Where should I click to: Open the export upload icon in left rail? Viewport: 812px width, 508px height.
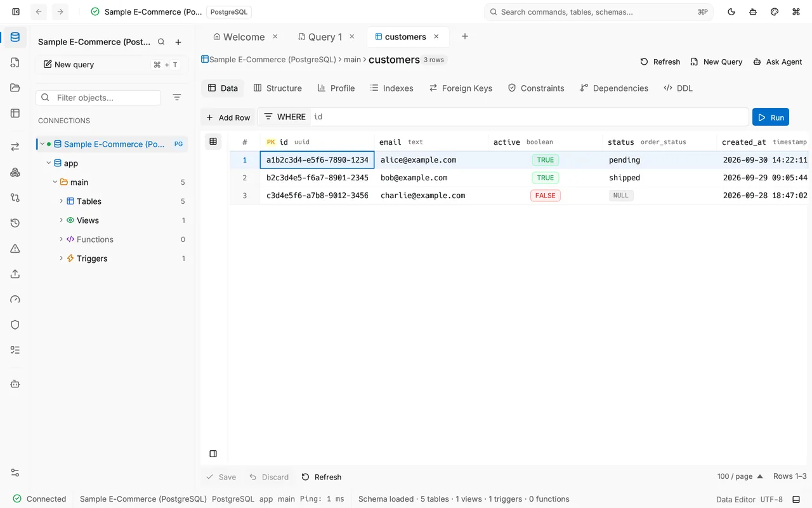tap(15, 274)
